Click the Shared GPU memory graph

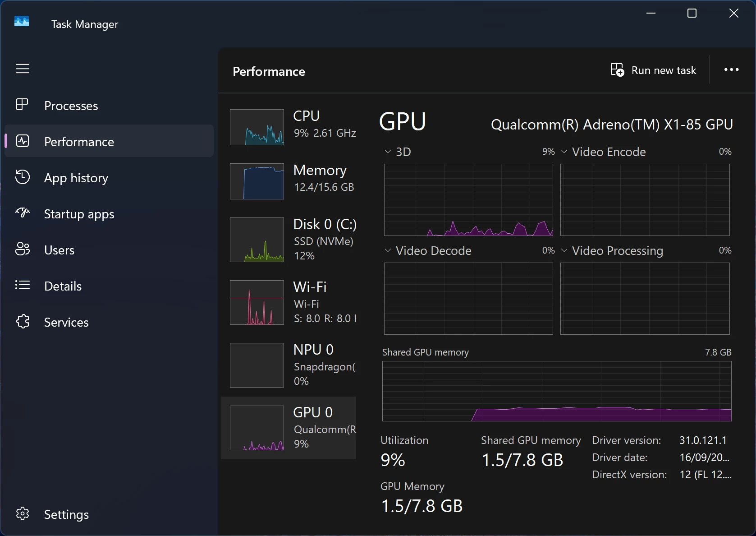point(557,391)
